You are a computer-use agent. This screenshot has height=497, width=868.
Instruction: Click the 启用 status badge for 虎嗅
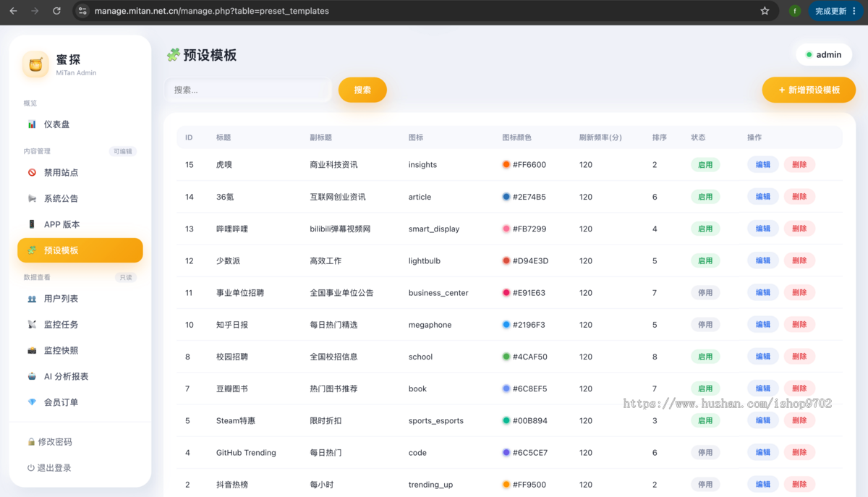pos(705,165)
